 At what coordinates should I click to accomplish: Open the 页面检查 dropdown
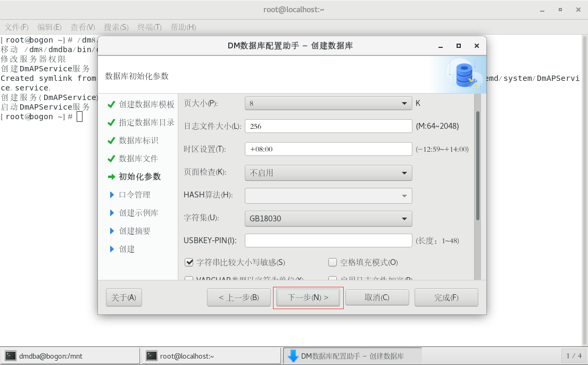click(x=328, y=173)
